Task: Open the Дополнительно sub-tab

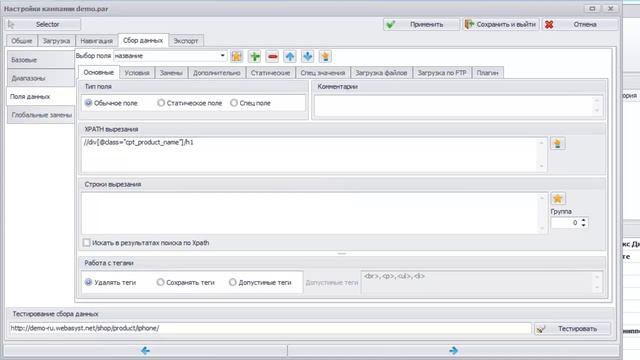Action: [217, 73]
